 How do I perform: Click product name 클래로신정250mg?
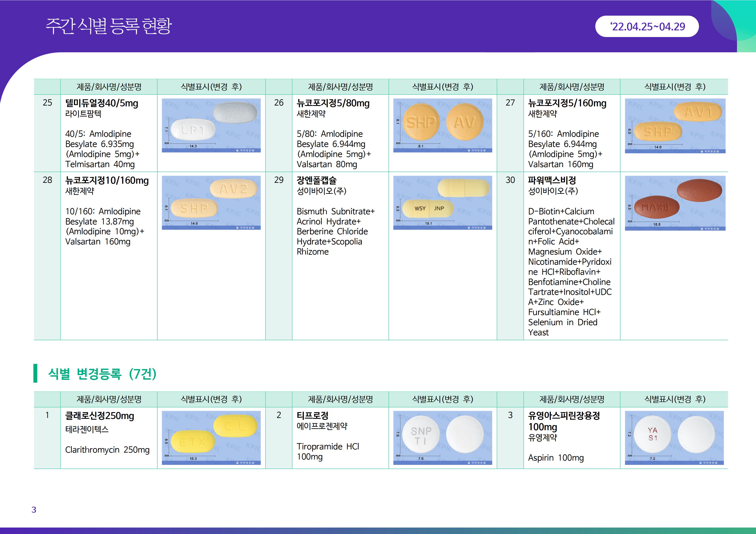(x=99, y=416)
